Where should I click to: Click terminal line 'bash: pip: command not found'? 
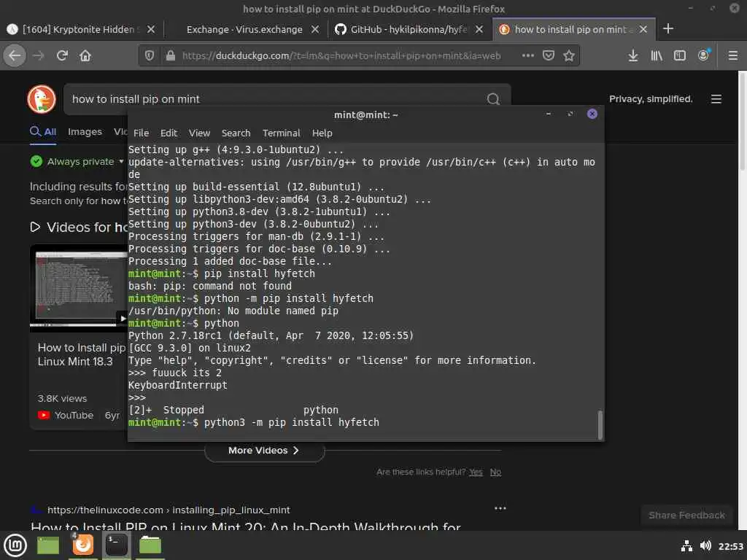(209, 286)
